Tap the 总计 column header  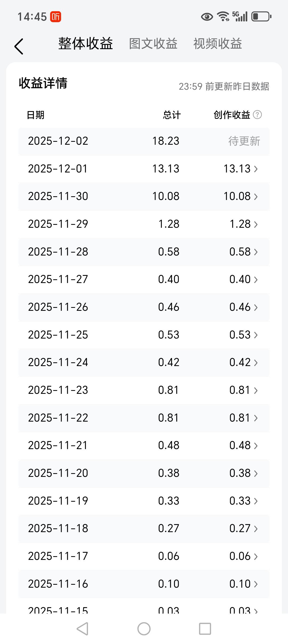172,115
